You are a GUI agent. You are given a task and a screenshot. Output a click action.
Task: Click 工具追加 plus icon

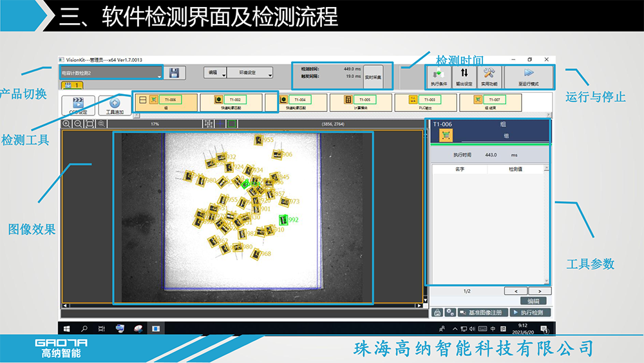click(115, 105)
